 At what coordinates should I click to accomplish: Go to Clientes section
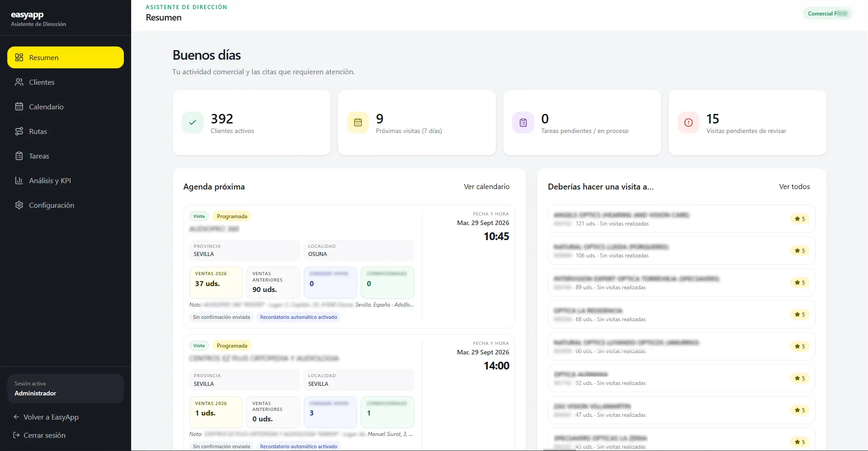tap(66, 82)
